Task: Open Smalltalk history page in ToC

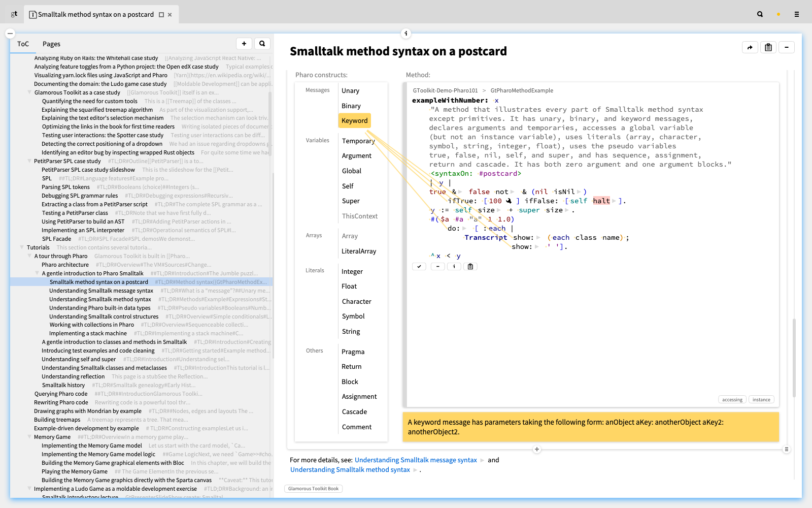Action: point(63,385)
